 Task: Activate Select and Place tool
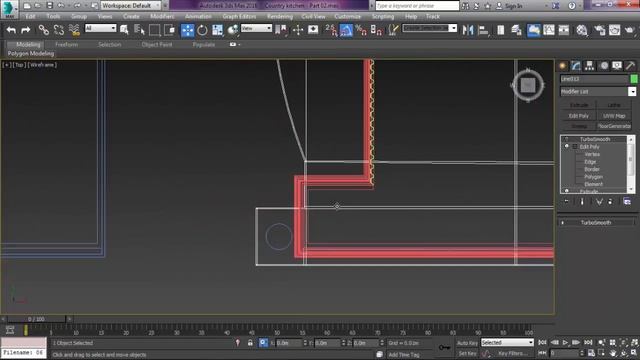[232, 30]
